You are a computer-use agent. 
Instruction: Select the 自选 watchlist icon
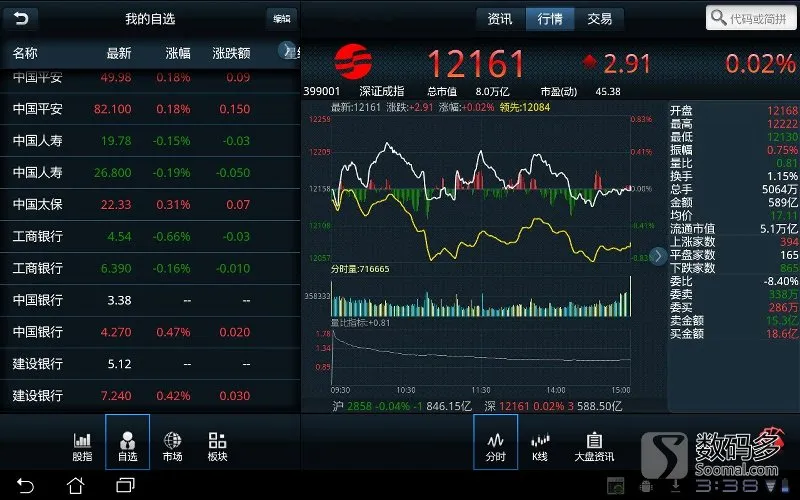[x=128, y=442]
